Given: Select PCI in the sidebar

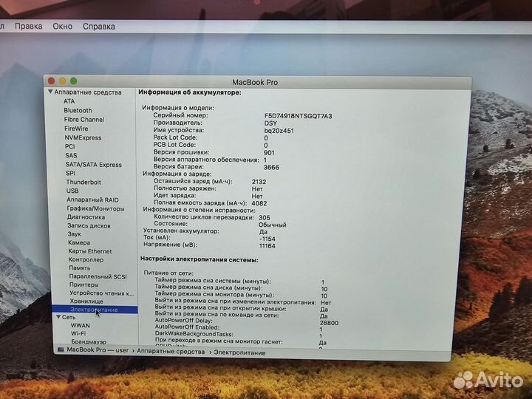Looking at the screenshot, I should pyautogui.click(x=70, y=146).
